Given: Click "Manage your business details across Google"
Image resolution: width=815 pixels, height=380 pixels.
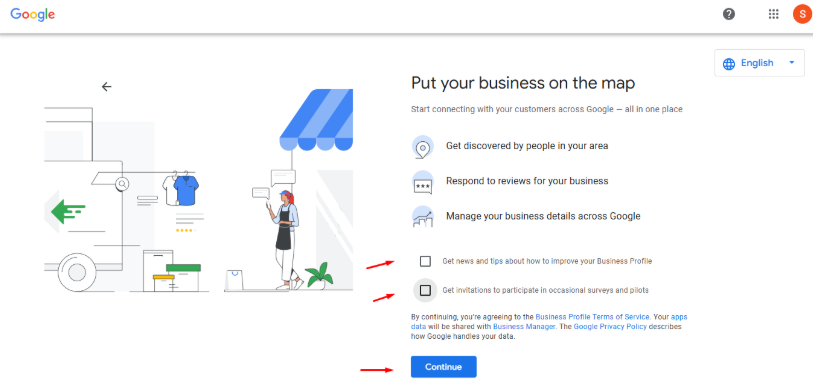Looking at the screenshot, I should click(x=543, y=216).
